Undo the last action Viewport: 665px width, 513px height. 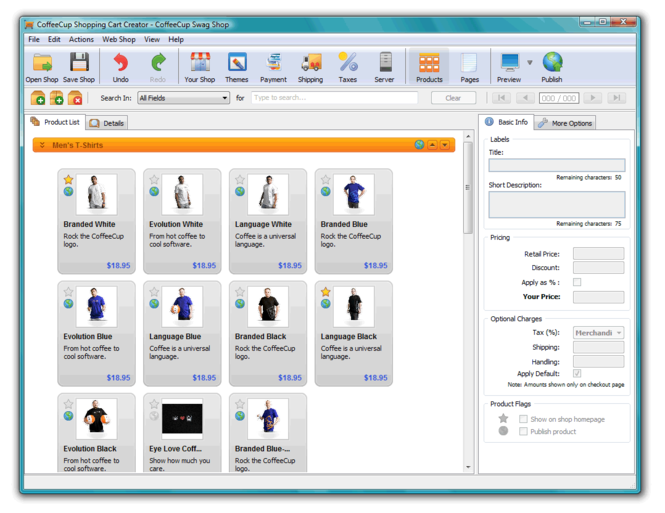tap(120, 67)
